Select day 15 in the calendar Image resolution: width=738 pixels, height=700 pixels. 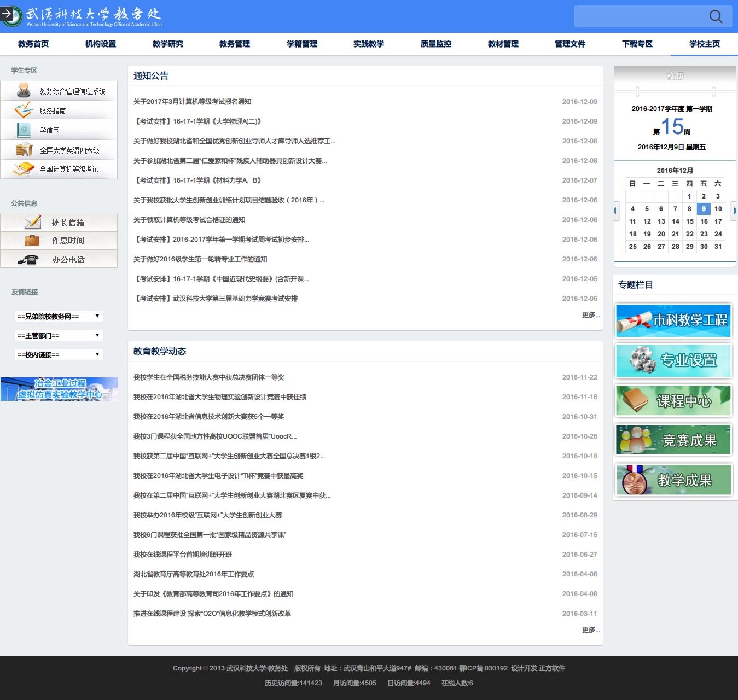[689, 221]
